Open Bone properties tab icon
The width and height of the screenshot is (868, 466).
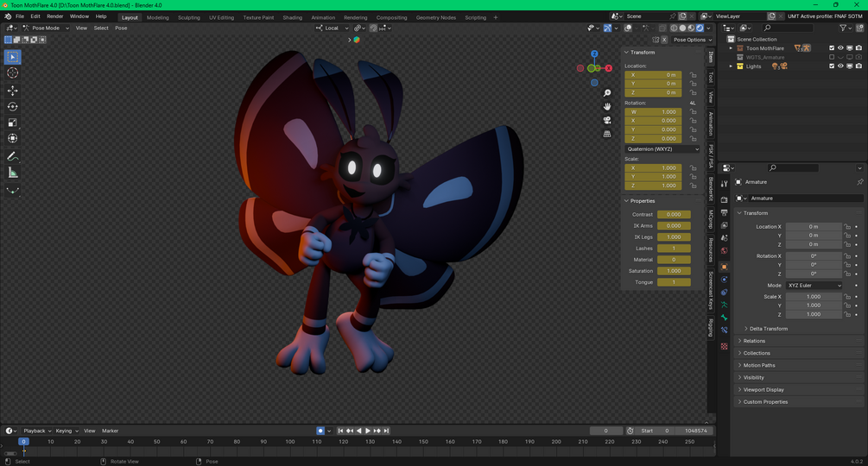point(724,318)
